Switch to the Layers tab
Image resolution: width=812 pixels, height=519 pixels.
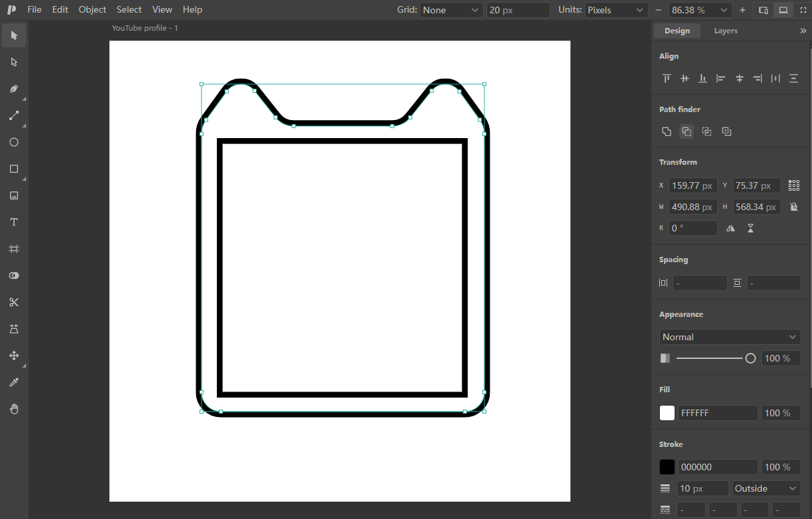[x=726, y=31]
